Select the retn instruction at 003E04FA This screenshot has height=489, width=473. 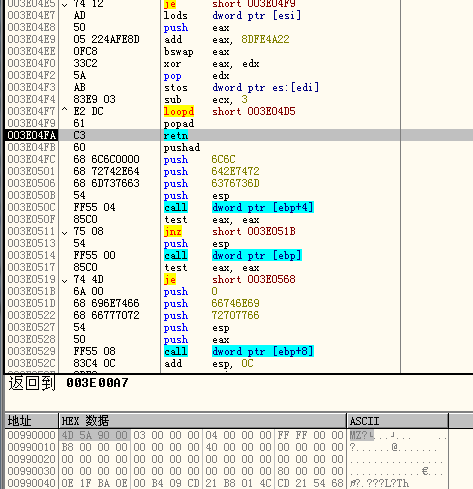176,135
